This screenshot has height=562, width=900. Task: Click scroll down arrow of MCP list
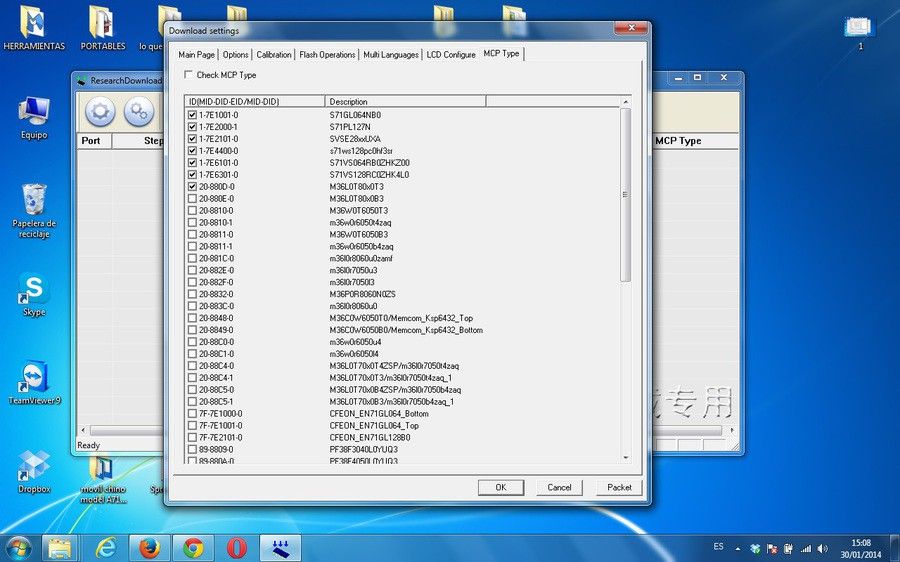pyautogui.click(x=626, y=458)
